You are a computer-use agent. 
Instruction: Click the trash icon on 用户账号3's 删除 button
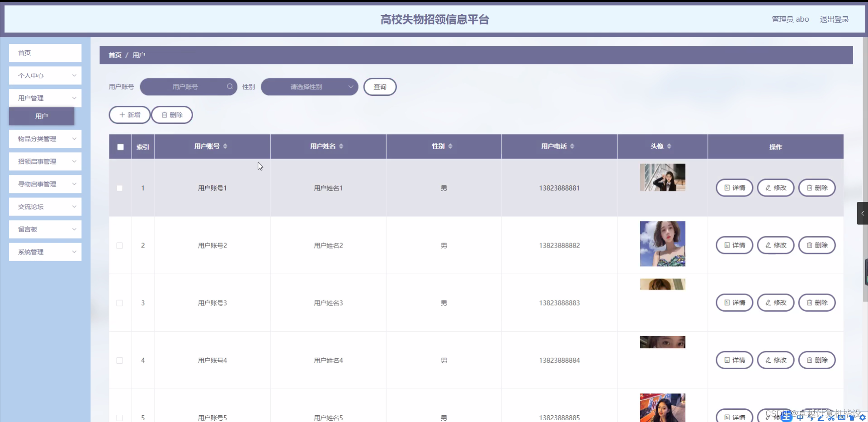tap(809, 303)
